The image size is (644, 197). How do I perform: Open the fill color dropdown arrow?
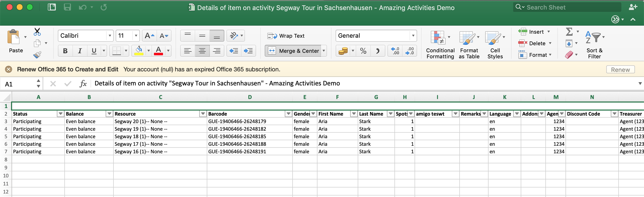[149, 51]
